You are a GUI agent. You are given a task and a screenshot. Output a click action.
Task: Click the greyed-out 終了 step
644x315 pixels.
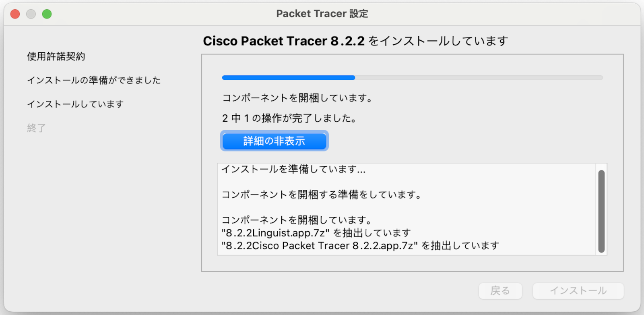point(36,128)
